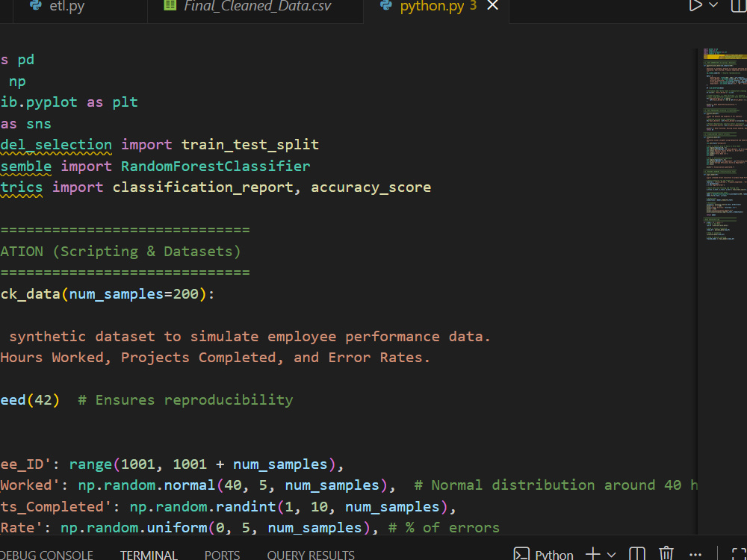Kill the terminal with trash icon
Image resolution: width=747 pixels, height=560 pixels.
666,554
